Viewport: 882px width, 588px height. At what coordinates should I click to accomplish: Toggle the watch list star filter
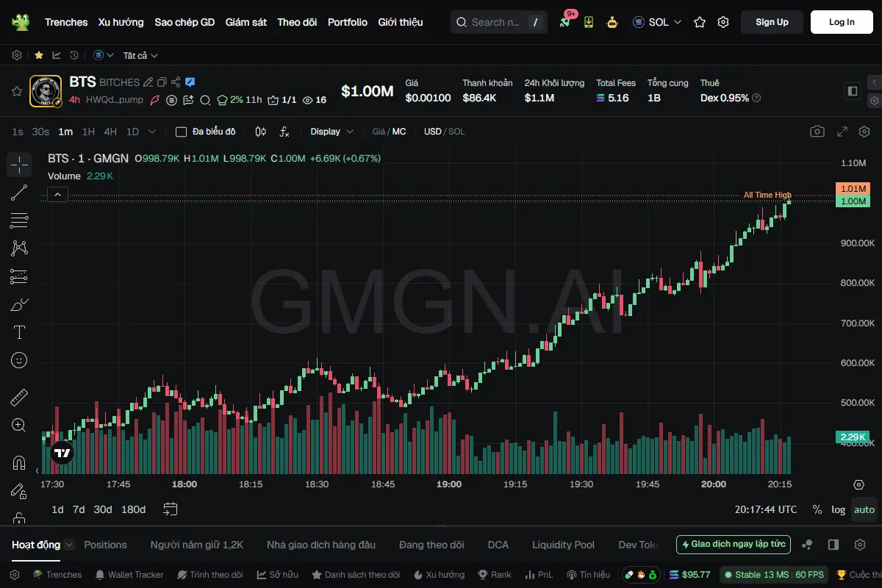[x=38, y=55]
